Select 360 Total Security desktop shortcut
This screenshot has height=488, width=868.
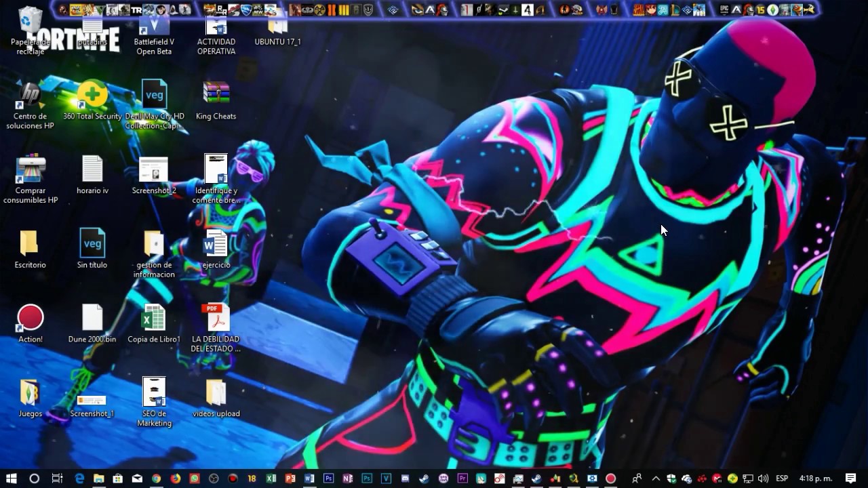pyautogui.click(x=92, y=101)
